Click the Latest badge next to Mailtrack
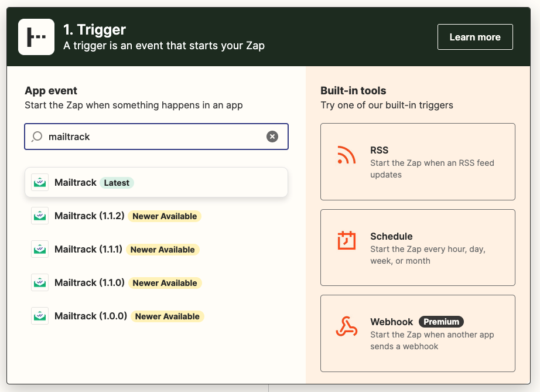Viewport: 540px width, 392px height. 117,182
